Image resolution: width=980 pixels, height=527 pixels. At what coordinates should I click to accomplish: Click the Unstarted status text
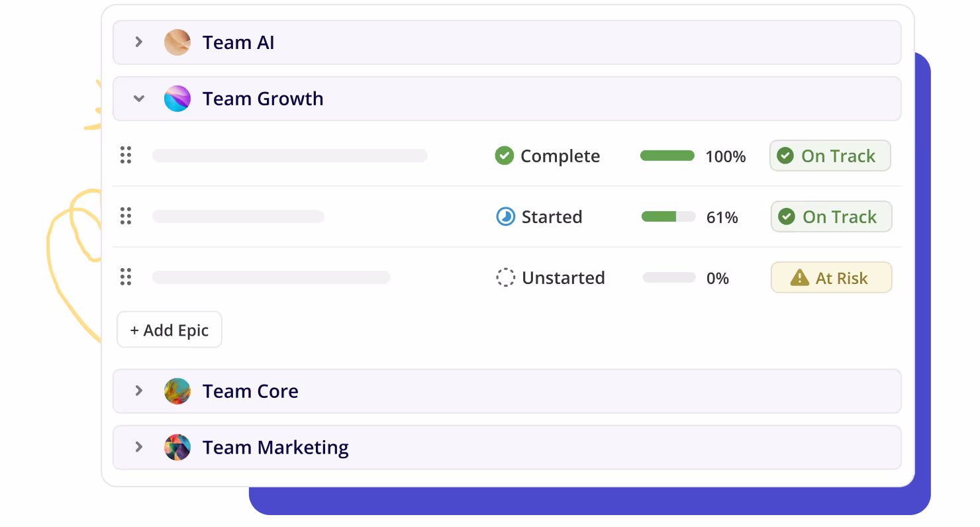click(563, 277)
